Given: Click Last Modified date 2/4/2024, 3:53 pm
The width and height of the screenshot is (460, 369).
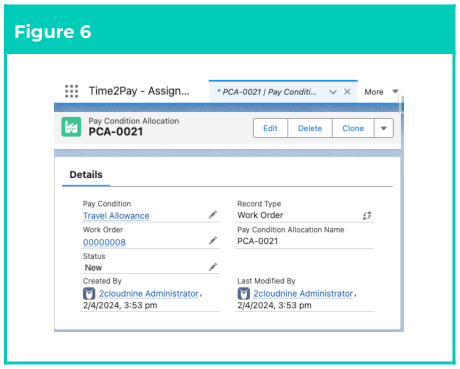Looking at the screenshot, I should click(274, 305).
